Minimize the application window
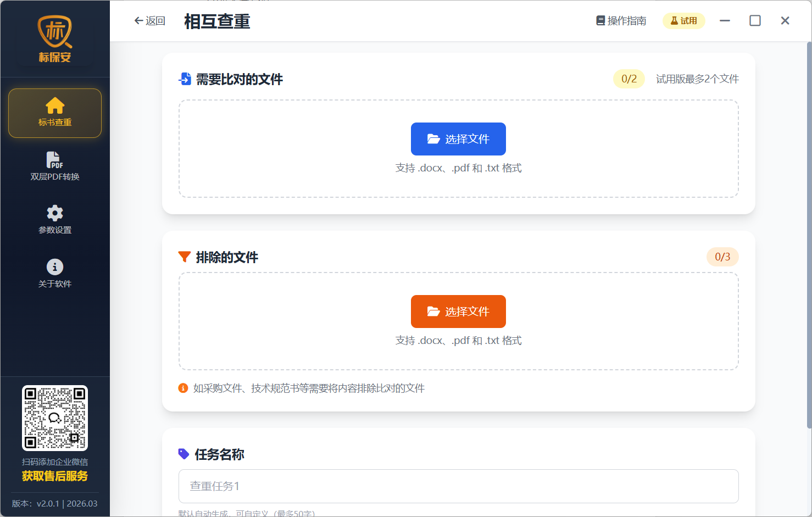Viewport: 812px width, 517px height. (x=725, y=21)
